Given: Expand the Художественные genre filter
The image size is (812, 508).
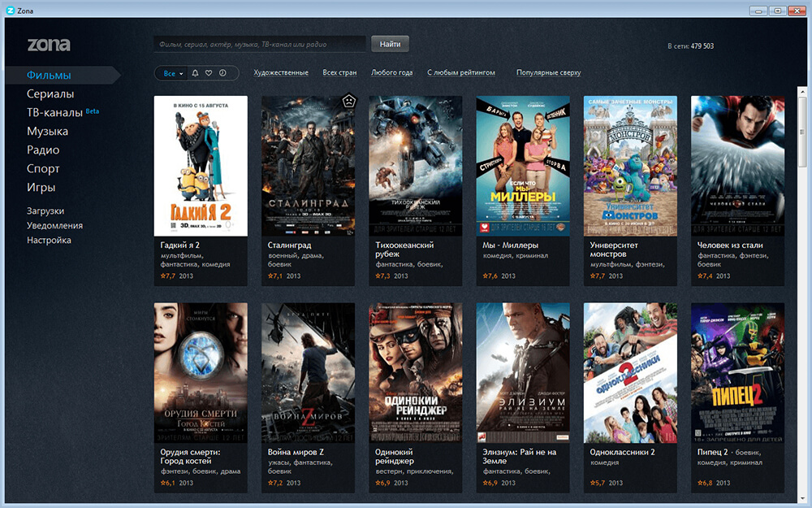Looking at the screenshot, I should click(280, 73).
